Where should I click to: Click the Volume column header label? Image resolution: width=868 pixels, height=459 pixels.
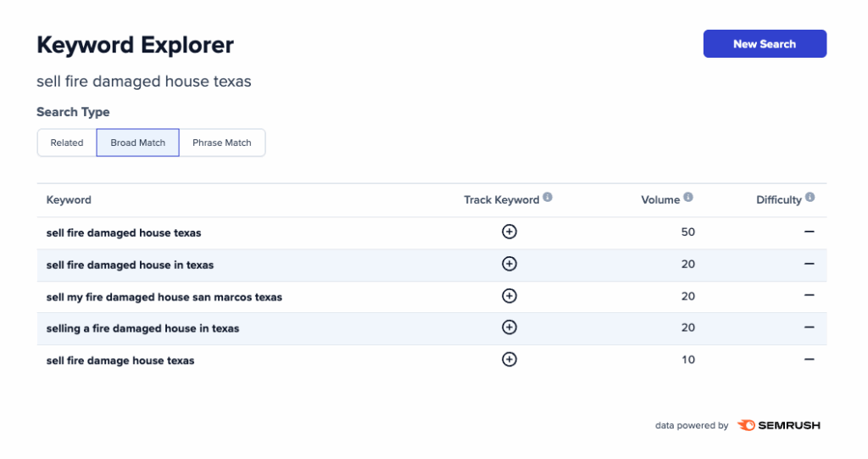pyautogui.click(x=660, y=200)
